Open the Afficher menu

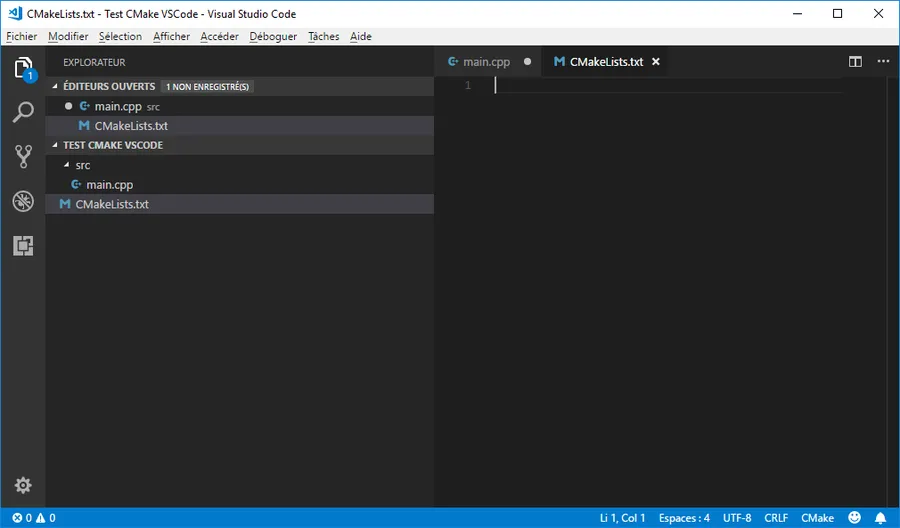[x=171, y=36]
